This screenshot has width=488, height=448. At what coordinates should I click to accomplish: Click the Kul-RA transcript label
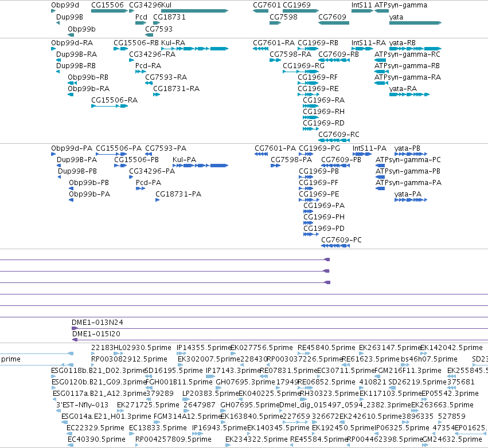click(x=173, y=42)
